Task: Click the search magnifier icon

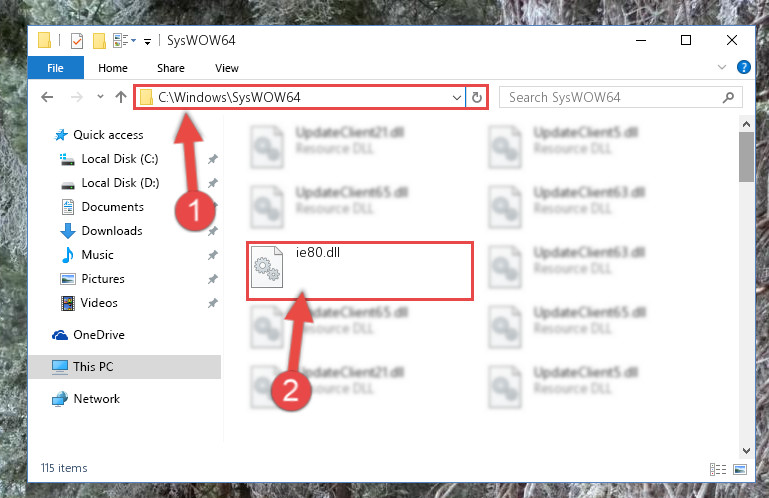Action: point(728,98)
